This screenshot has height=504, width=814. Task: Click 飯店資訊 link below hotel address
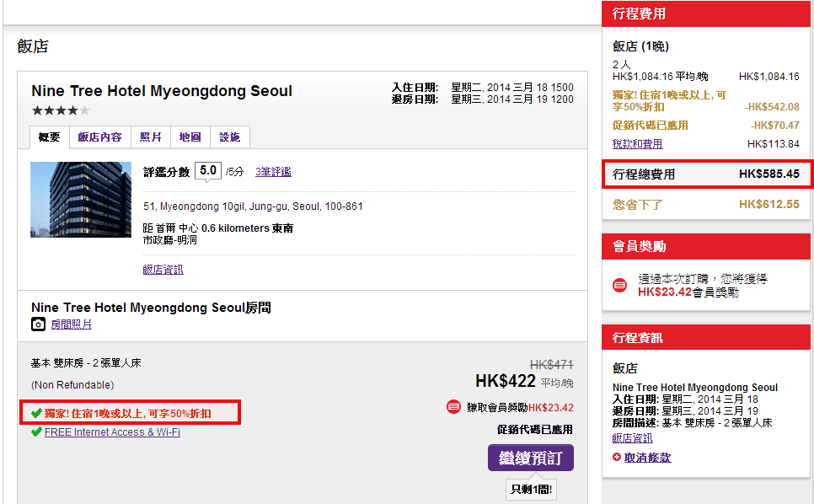click(163, 270)
